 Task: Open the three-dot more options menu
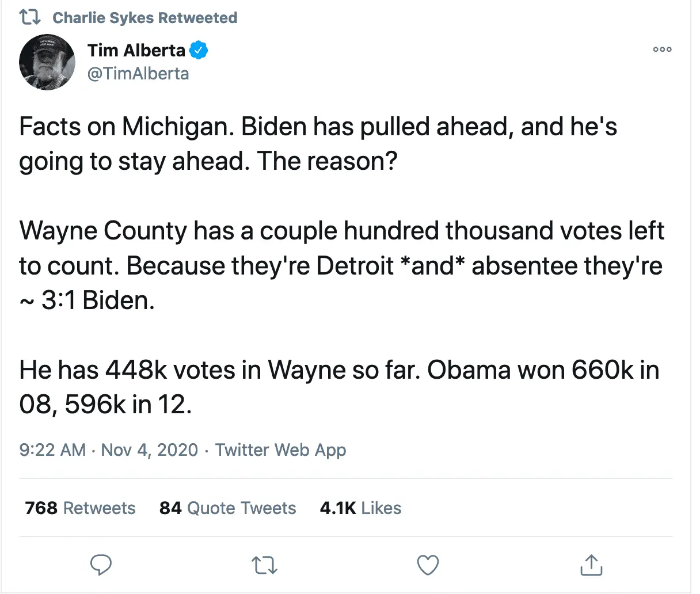(x=662, y=49)
